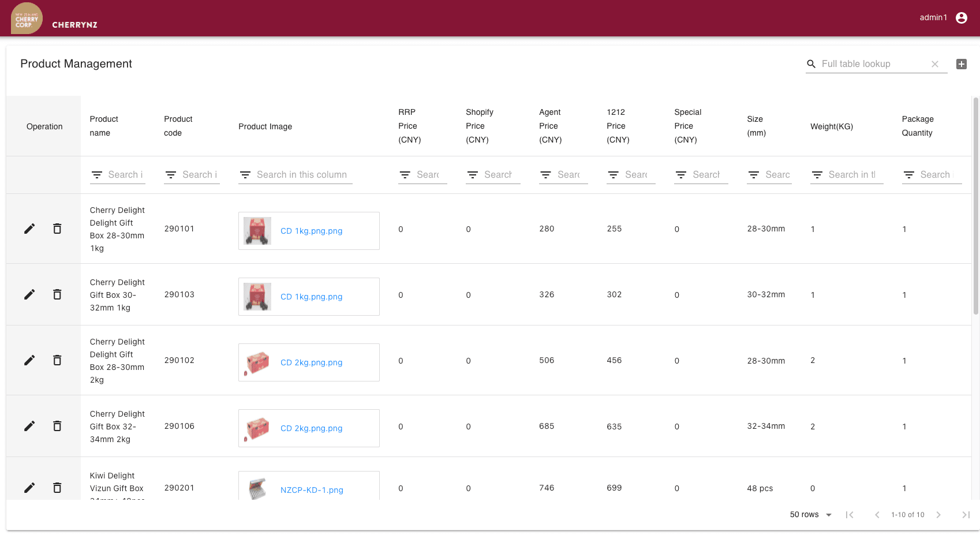The height and width of the screenshot is (535, 980).
Task: Open the admin1 account icon
Action: click(962, 18)
